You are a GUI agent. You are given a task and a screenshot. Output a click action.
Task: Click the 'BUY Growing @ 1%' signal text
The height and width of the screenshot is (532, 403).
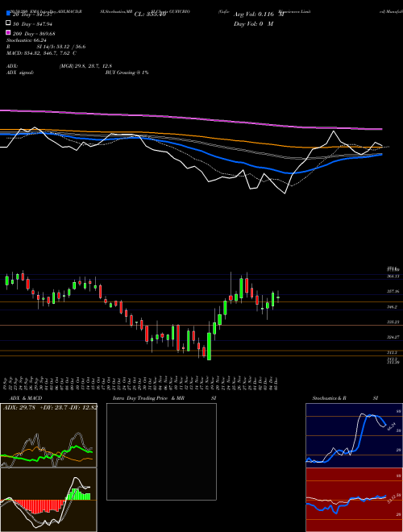tap(127, 73)
